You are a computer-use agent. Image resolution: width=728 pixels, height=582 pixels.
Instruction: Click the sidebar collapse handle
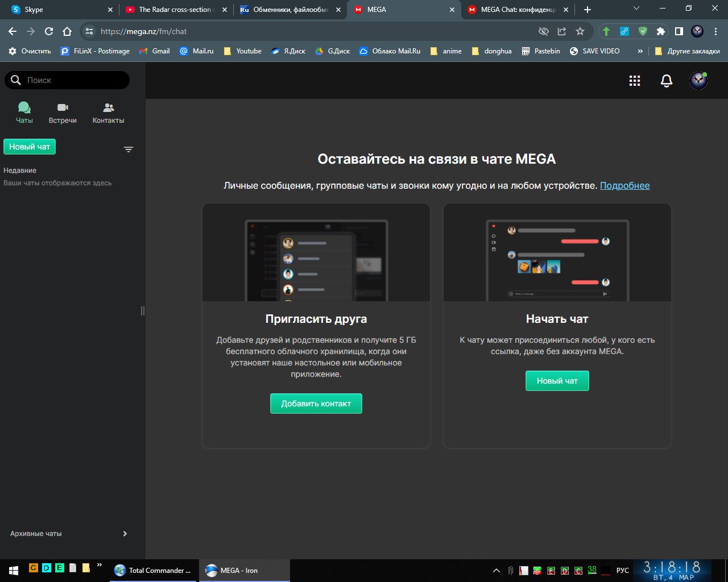143,310
